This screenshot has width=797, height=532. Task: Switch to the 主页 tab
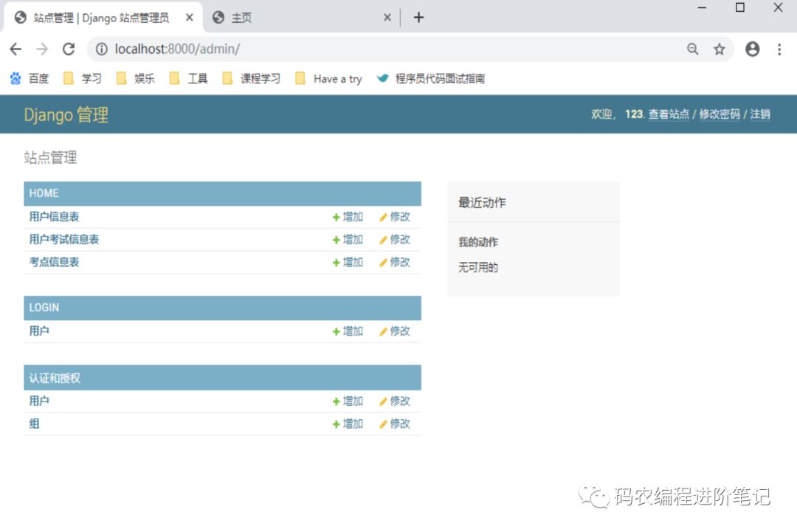tap(295, 18)
